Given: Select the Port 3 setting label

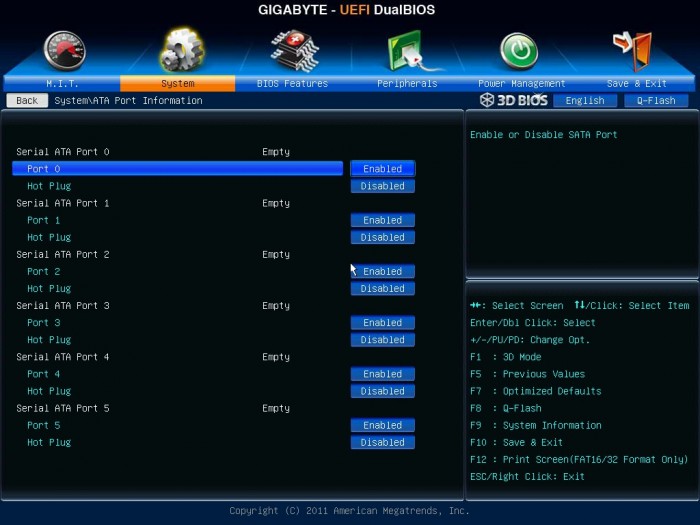Looking at the screenshot, I should click(43, 323).
